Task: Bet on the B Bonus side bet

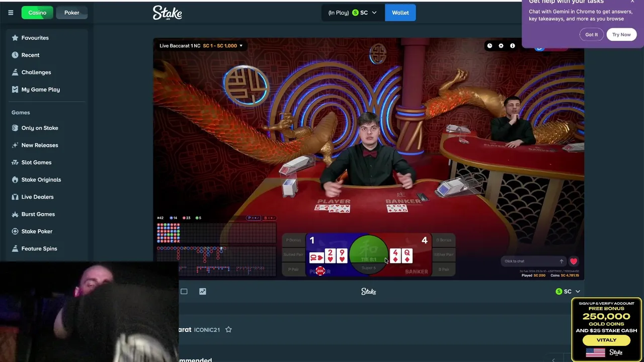Action: (443, 240)
